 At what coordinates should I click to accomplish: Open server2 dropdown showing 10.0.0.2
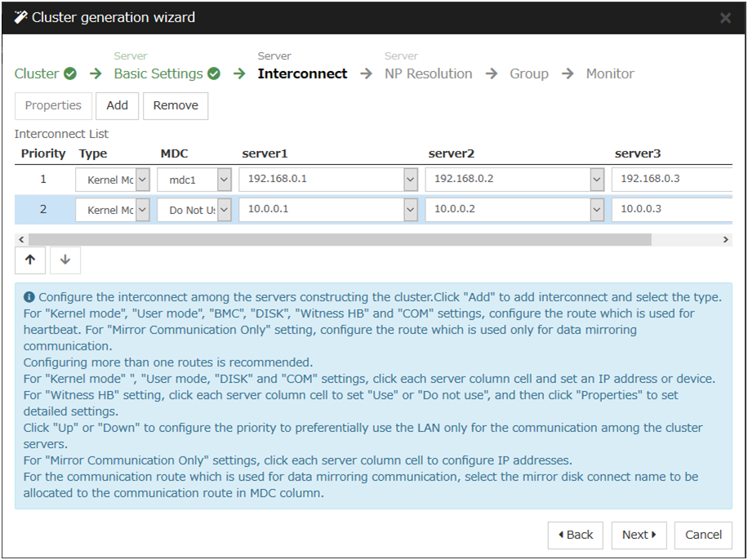tap(597, 210)
